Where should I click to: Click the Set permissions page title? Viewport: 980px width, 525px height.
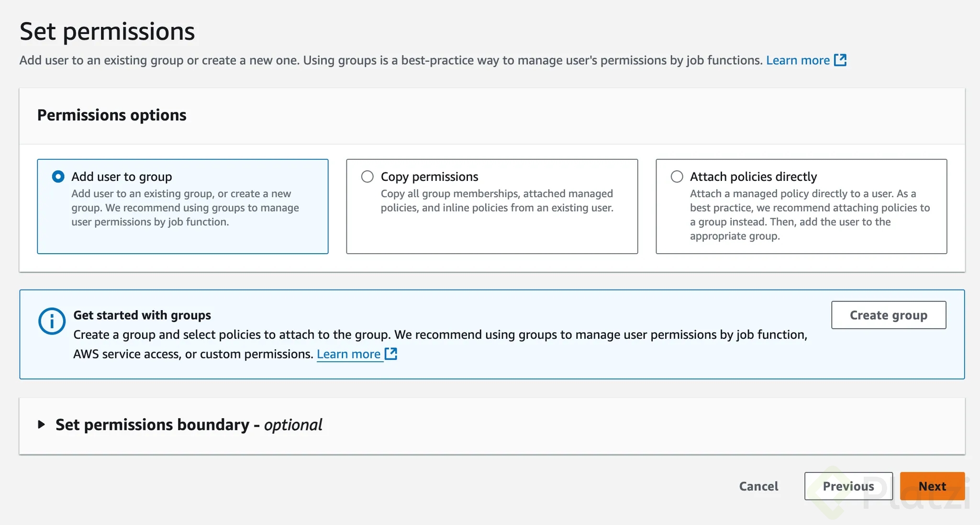107,32
